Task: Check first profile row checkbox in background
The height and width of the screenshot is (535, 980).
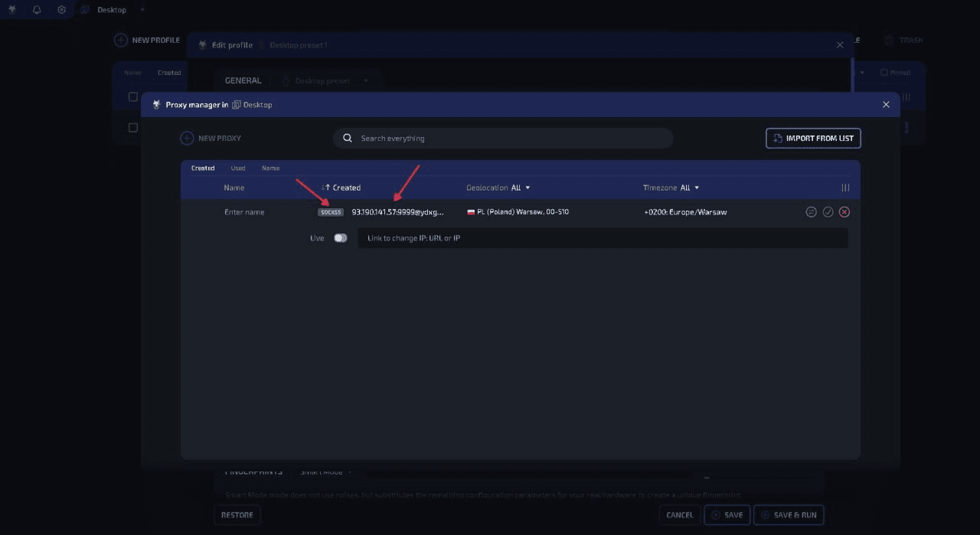Action: (132, 97)
